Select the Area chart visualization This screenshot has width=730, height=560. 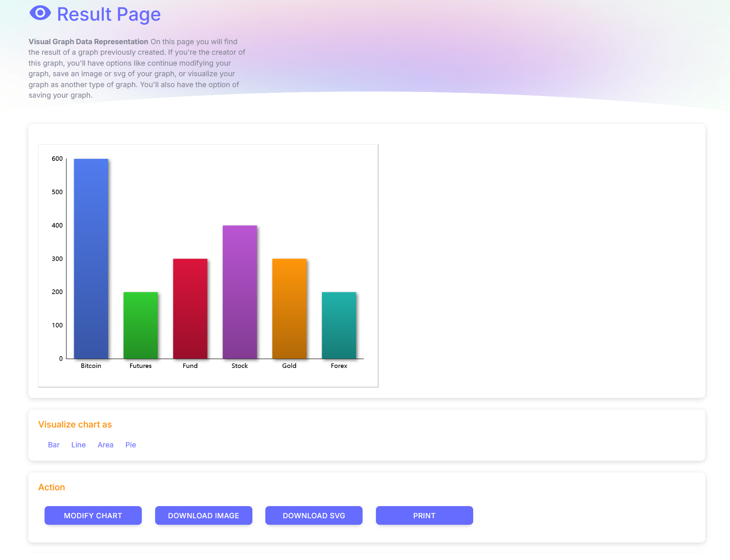pos(105,445)
